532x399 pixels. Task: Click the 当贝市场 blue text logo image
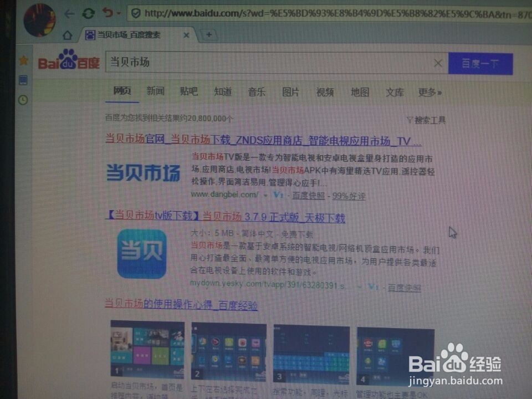[143, 173]
